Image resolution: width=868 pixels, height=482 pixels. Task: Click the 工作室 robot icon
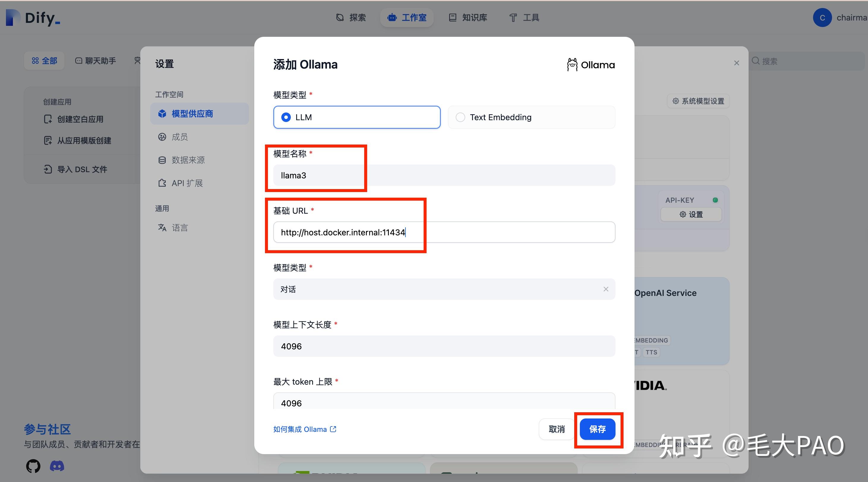tap(392, 18)
